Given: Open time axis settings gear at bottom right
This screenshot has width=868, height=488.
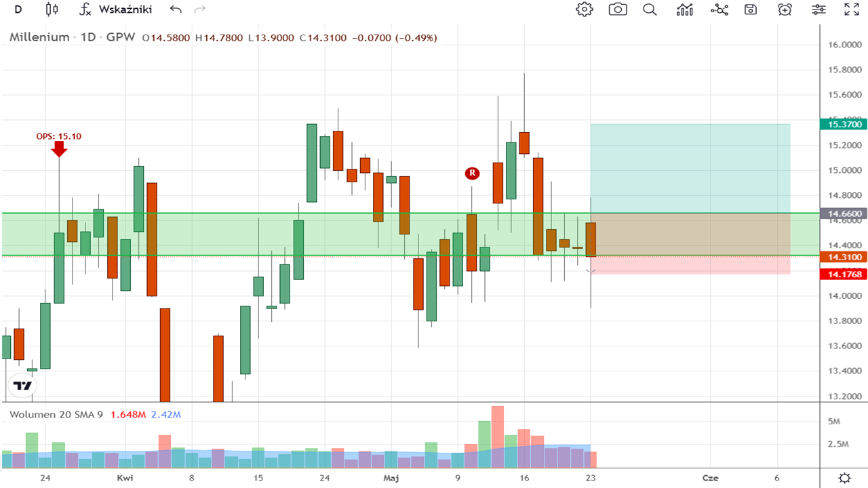Looking at the screenshot, I should [x=844, y=478].
